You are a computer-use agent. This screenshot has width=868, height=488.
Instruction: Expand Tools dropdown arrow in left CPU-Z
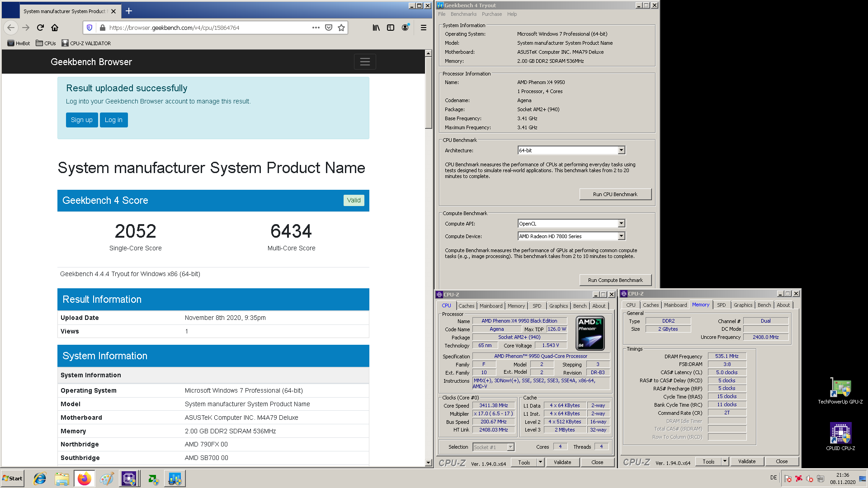[x=540, y=462]
